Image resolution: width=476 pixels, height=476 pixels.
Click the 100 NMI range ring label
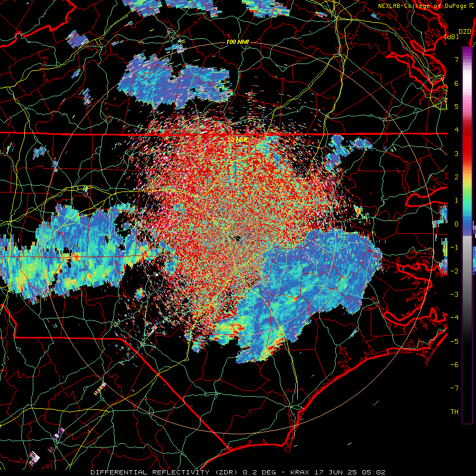237,42
